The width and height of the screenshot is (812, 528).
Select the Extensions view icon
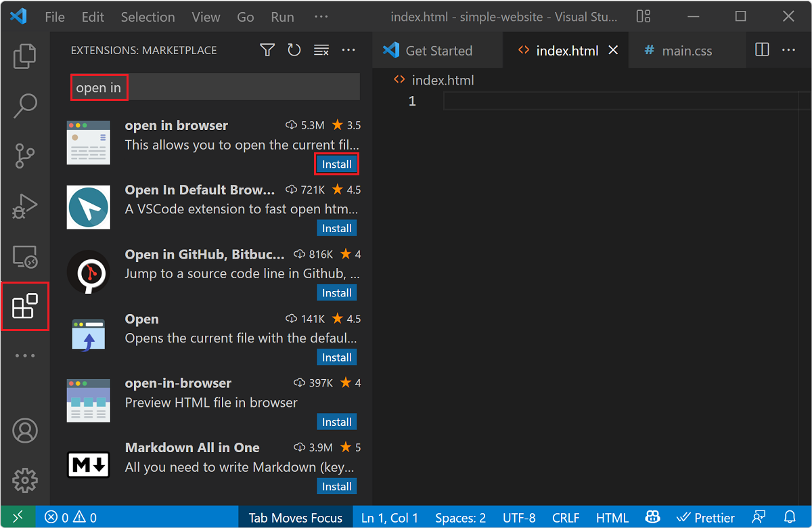coord(25,307)
